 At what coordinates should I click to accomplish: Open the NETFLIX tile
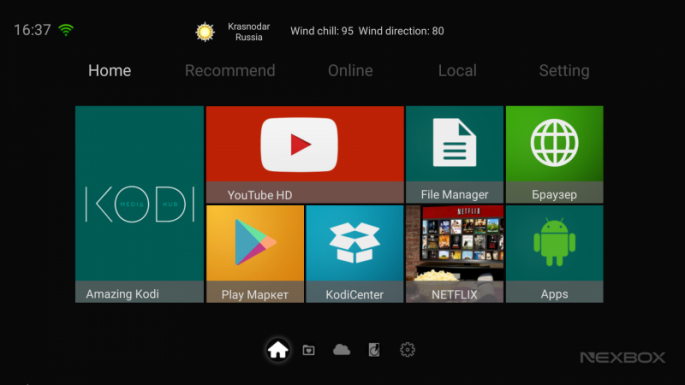[454, 254]
